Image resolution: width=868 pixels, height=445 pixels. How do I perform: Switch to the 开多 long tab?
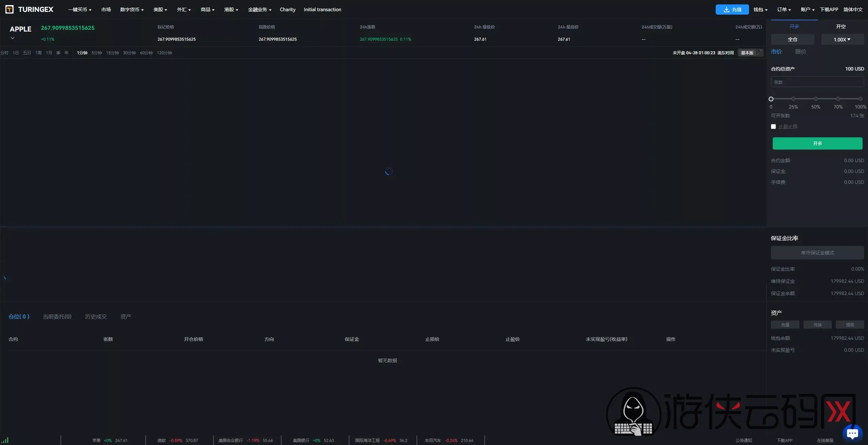794,26
